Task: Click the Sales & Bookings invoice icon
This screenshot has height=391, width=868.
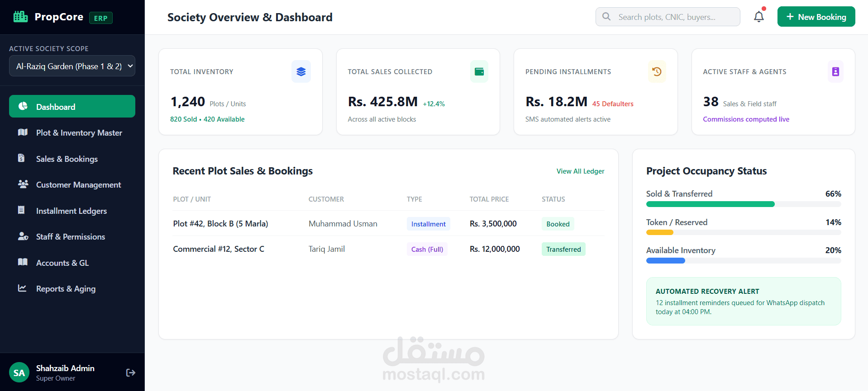Action: click(21, 158)
